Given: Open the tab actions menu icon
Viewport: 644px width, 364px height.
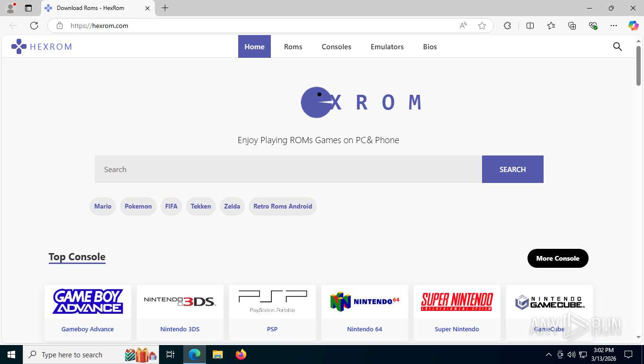Looking at the screenshot, I should (x=28, y=8).
